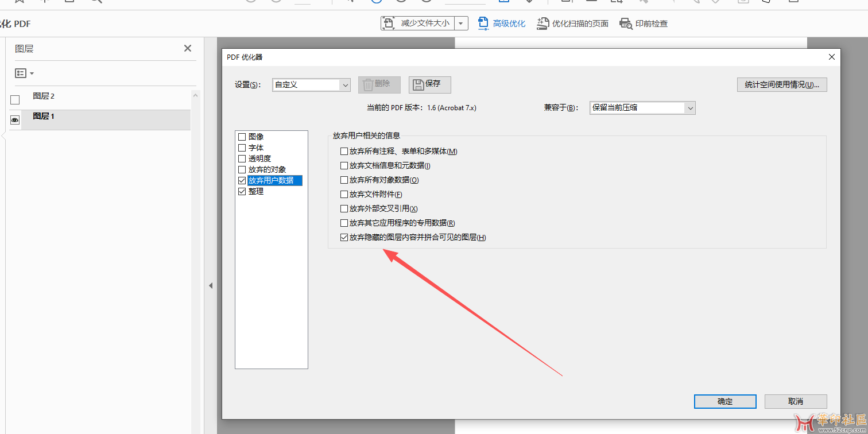868x434 pixels.
Task: Open the 兼容于 dropdown showing 保留当前压缩
Action: [x=642, y=107]
